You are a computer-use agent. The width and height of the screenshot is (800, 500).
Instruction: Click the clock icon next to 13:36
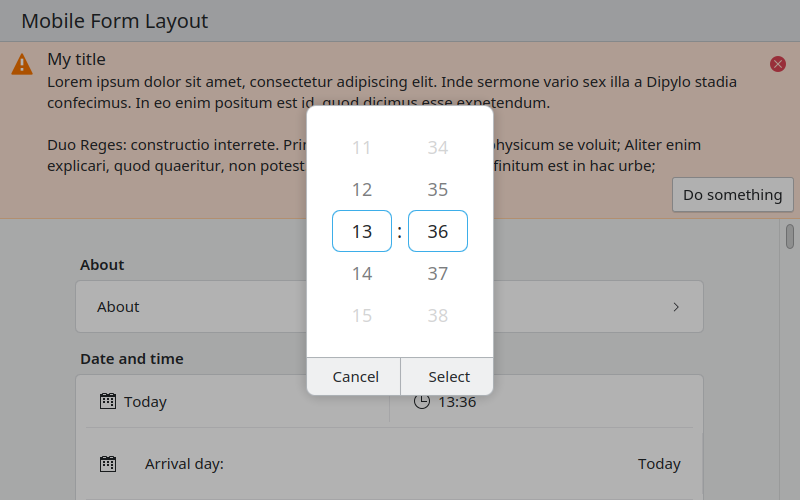422,401
